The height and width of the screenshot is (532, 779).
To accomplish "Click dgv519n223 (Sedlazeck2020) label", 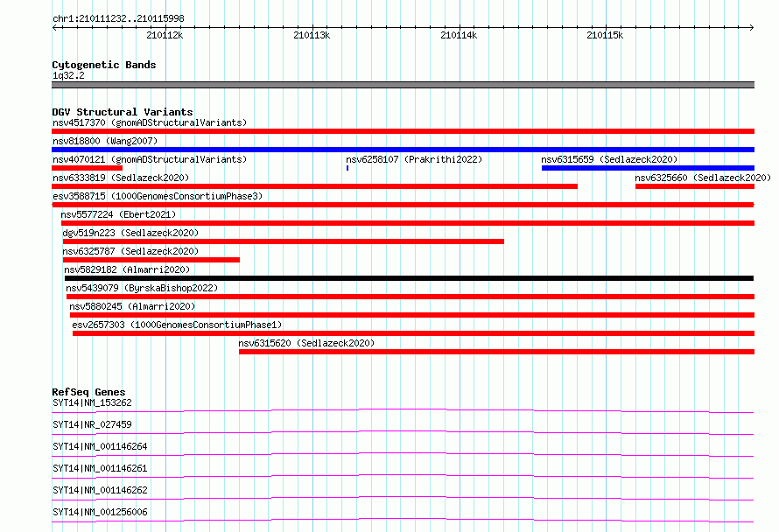I will pos(130,233).
